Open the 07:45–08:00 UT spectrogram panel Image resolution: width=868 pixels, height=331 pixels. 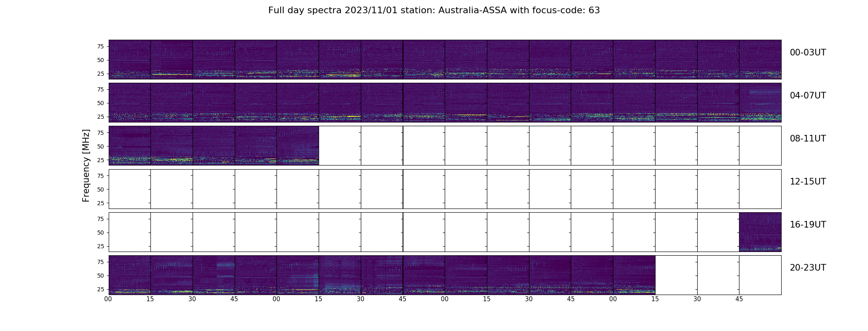click(x=760, y=103)
